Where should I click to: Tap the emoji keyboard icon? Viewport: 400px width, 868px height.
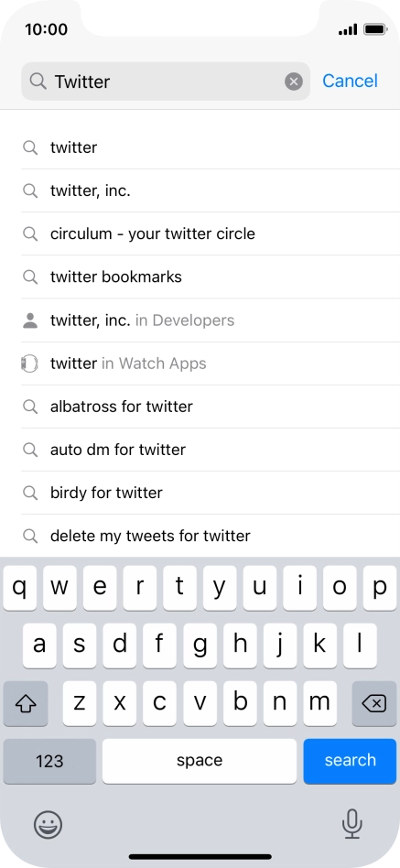pyautogui.click(x=49, y=825)
